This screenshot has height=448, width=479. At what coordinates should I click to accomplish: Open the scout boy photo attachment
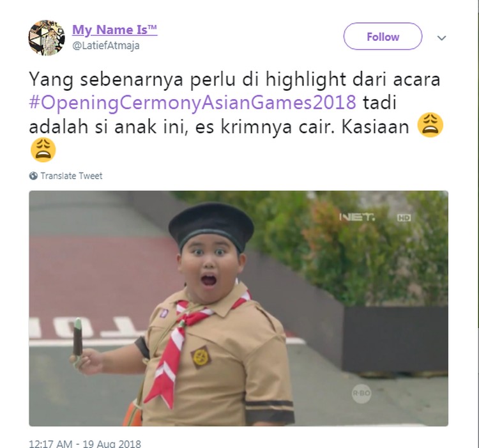[239, 308]
